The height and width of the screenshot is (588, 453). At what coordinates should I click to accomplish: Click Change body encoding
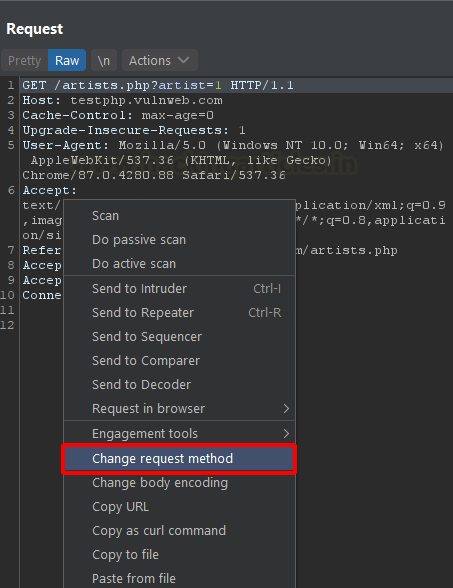[179, 483]
